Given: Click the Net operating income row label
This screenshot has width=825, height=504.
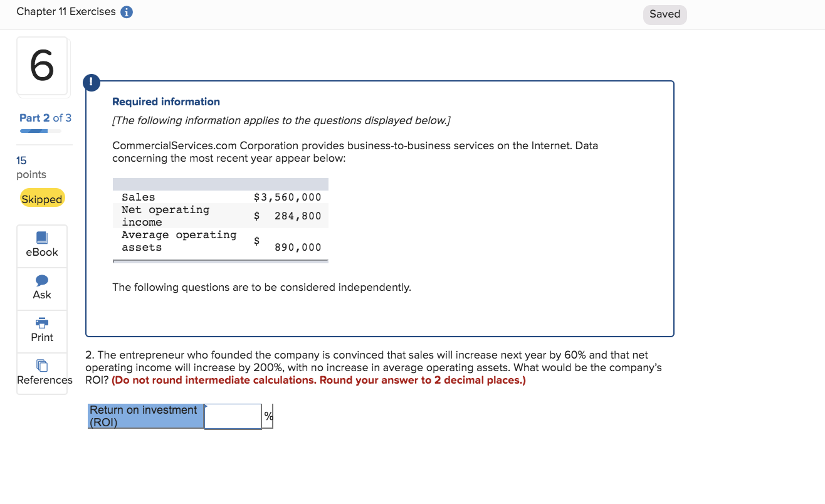Looking at the screenshot, I should tap(166, 216).
